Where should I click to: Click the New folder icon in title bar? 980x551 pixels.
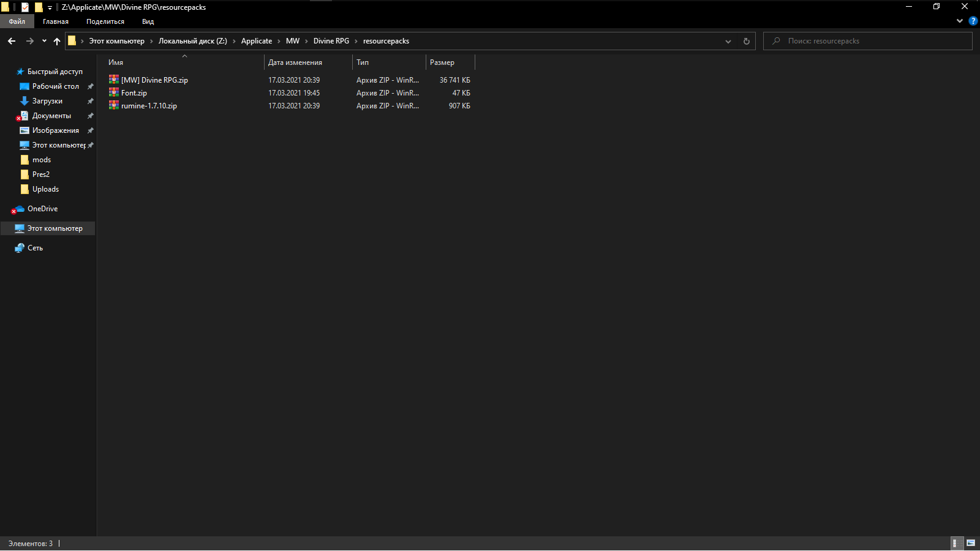tap(39, 7)
